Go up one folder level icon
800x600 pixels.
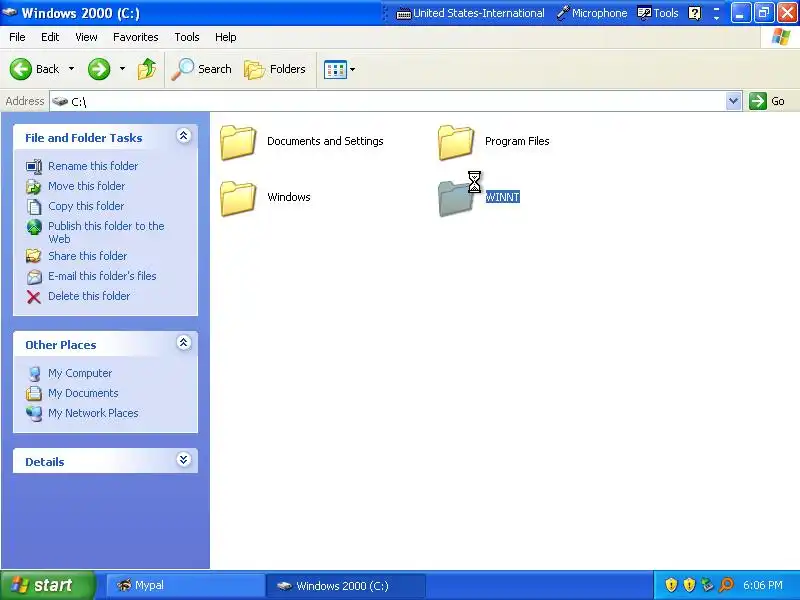click(147, 69)
